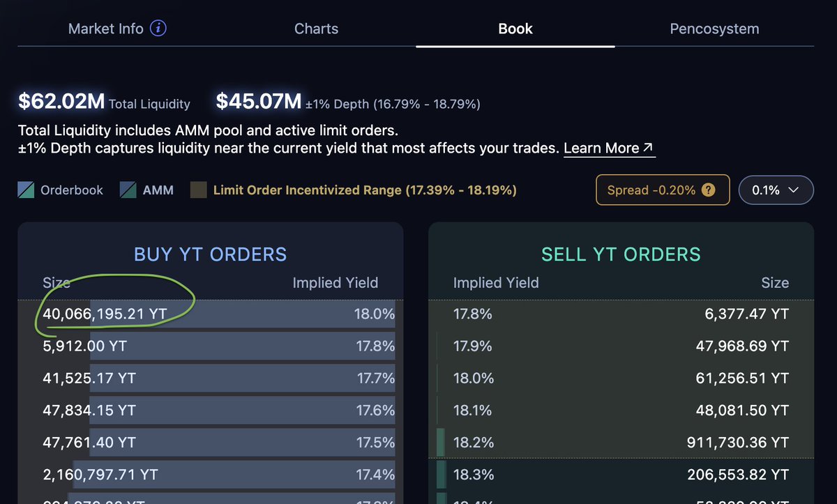Click the $62.02M Total Liquidity value
837x504 pixels.
point(61,102)
